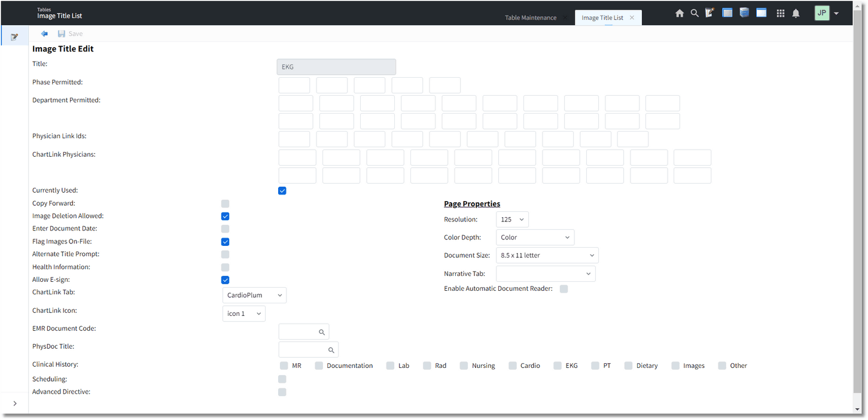Open the blue window icon in header

(762, 13)
